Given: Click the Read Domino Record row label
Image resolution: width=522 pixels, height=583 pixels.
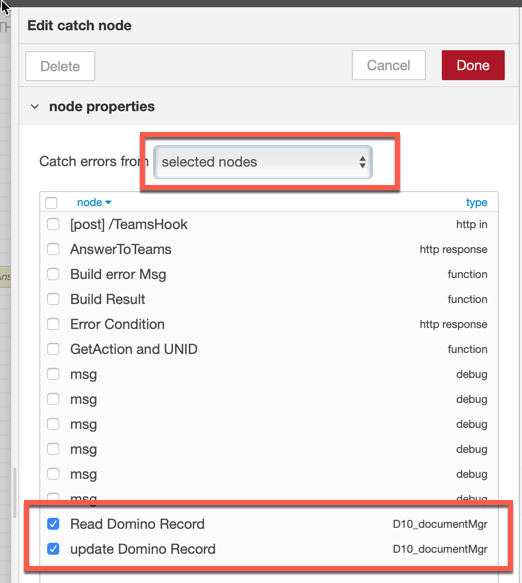Looking at the screenshot, I should point(137,524).
